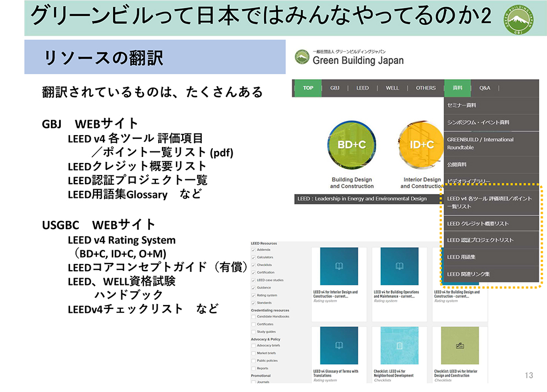Image resolution: width=547 pixels, height=392 pixels.
Task: Toggle the Standards checkbox
Action: pos(254,303)
